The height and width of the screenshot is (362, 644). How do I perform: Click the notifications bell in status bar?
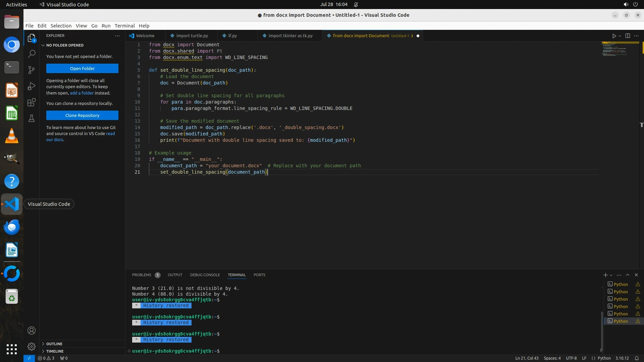click(637, 358)
